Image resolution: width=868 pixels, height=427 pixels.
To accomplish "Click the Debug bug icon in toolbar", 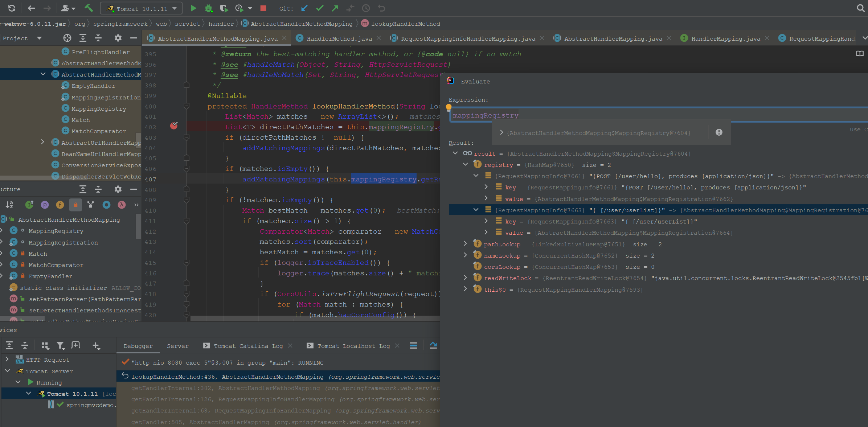I will pos(208,8).
